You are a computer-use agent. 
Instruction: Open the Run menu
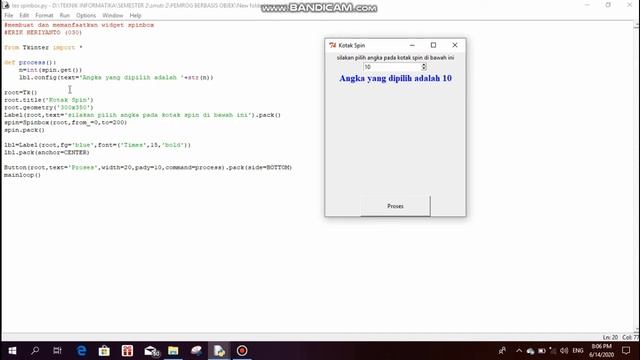click(64, 16)
